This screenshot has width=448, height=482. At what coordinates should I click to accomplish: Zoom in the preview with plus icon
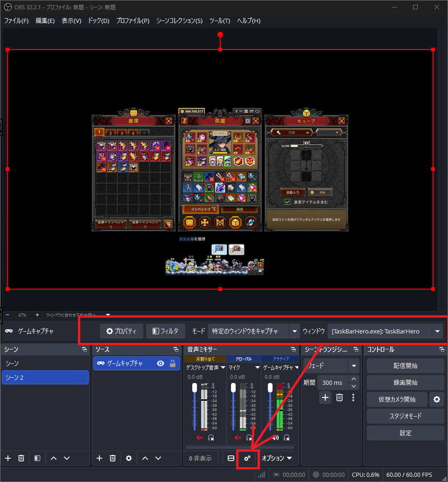(x=37, y=315)
